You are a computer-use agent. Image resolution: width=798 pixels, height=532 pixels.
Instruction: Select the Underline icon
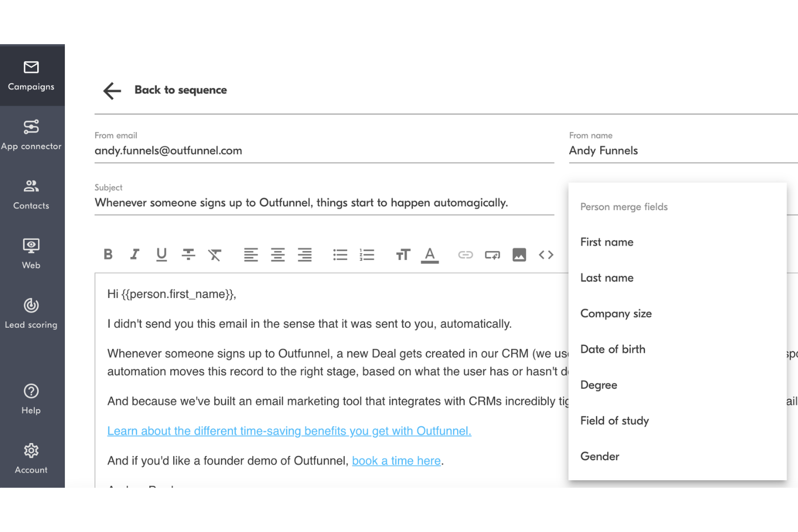point(161,254)
